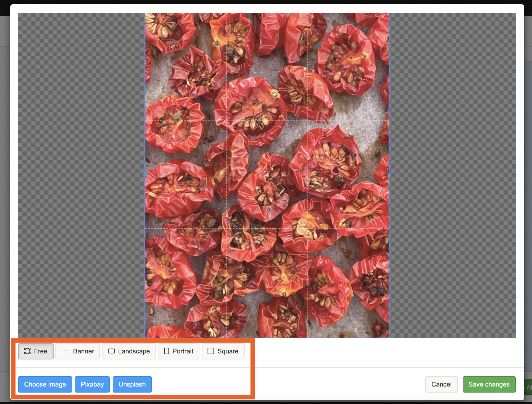Grab the left-middle crop handle

tap(145, 175)
